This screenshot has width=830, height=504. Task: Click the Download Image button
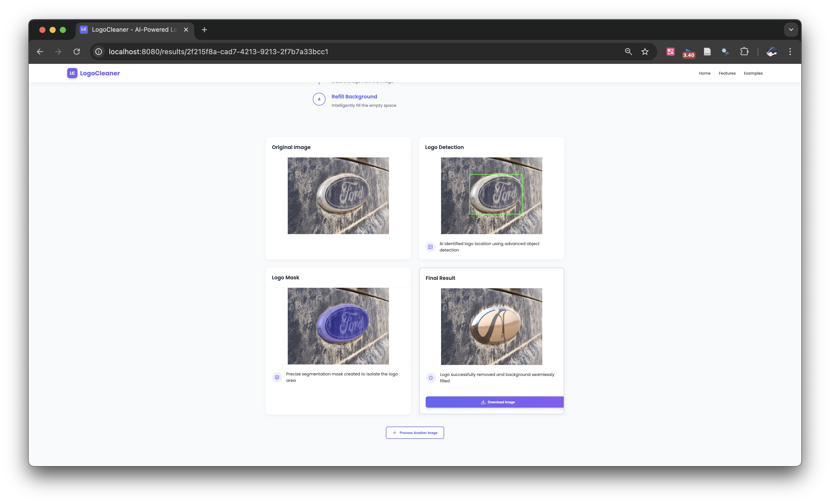click(x=494, y=402)
